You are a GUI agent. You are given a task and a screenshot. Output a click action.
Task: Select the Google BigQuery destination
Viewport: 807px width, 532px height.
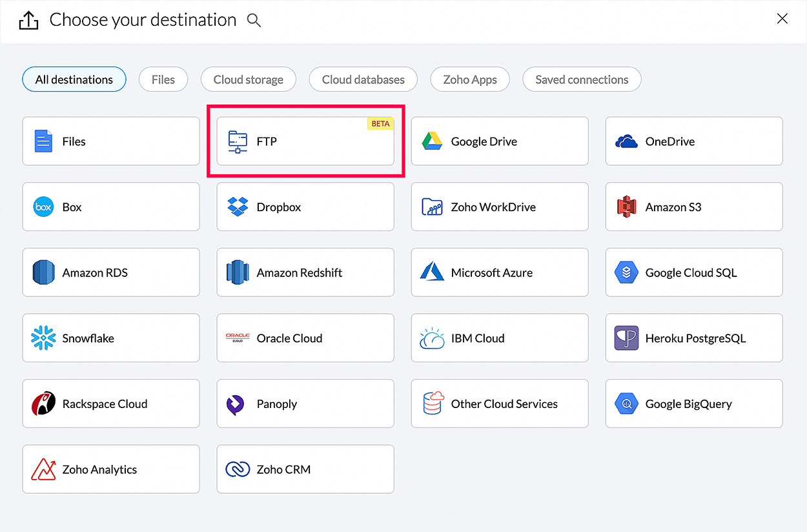(x=693, y=404)
